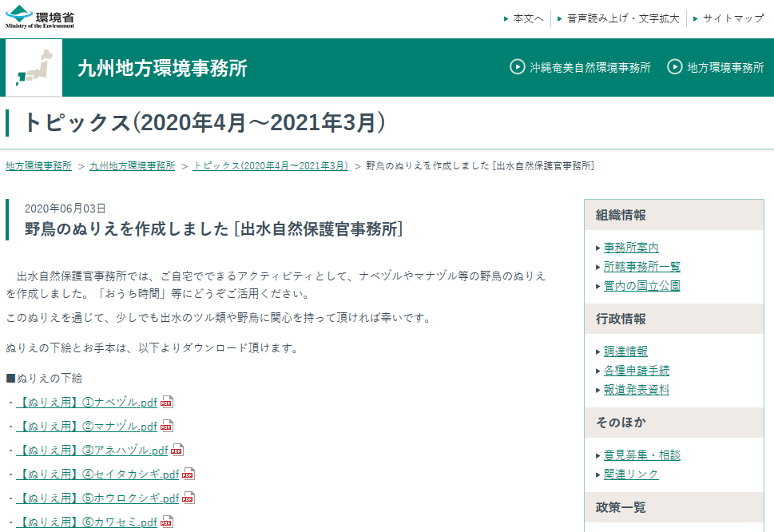Go to 九州地方環境事務所 breadcrumb
Viewport: 774px width, 532px height.
point(132,166)
